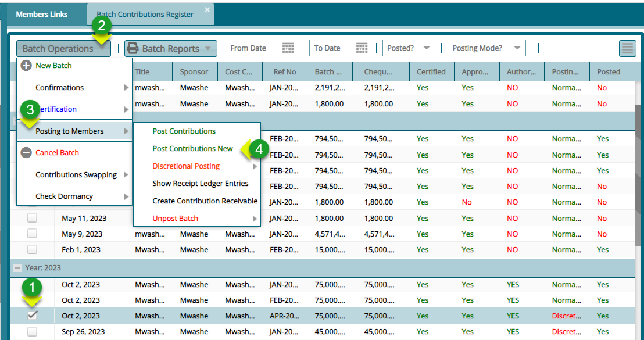Uncheck the Oct 2, 2023 selected row checkbox

(33, 316)
